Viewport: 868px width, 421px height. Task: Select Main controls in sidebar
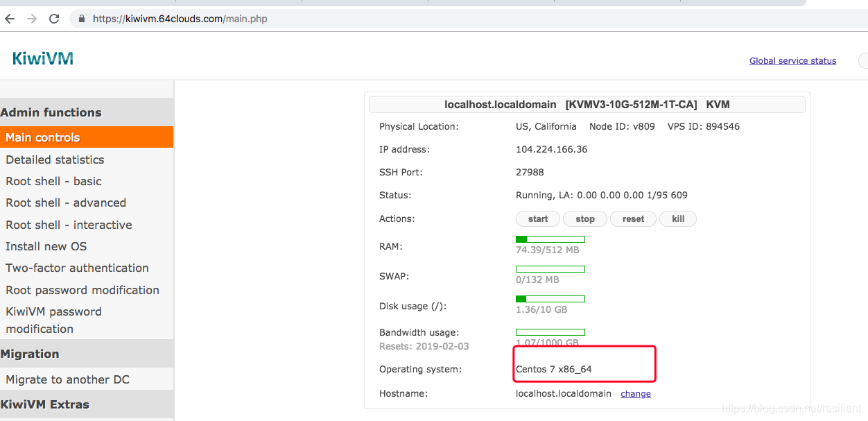click(x=87, y=137)
